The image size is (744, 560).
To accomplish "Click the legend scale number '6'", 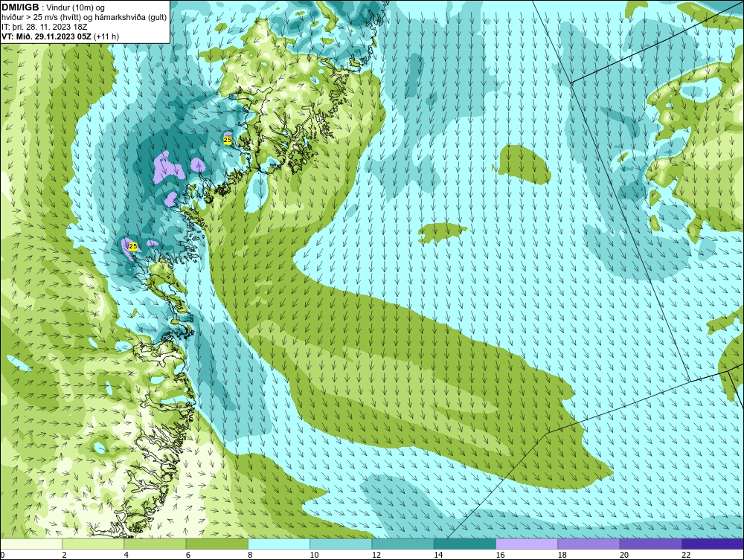I will click(188, 555).
